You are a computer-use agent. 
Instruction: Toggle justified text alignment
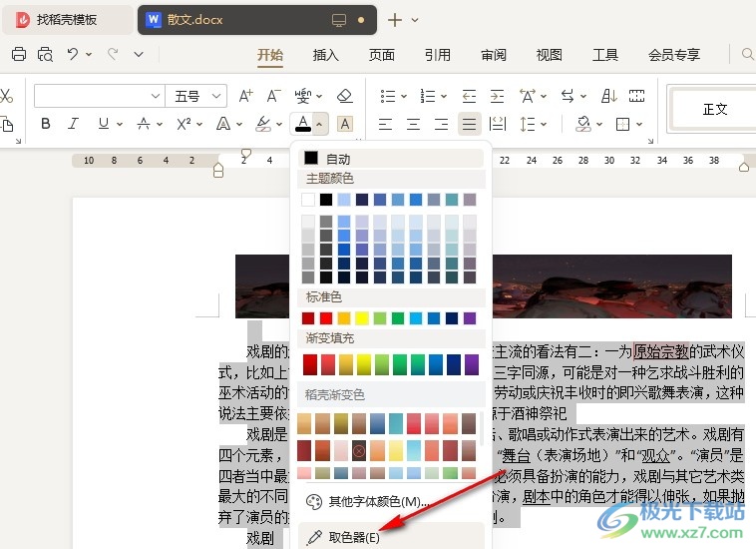[x=468, y=125]
